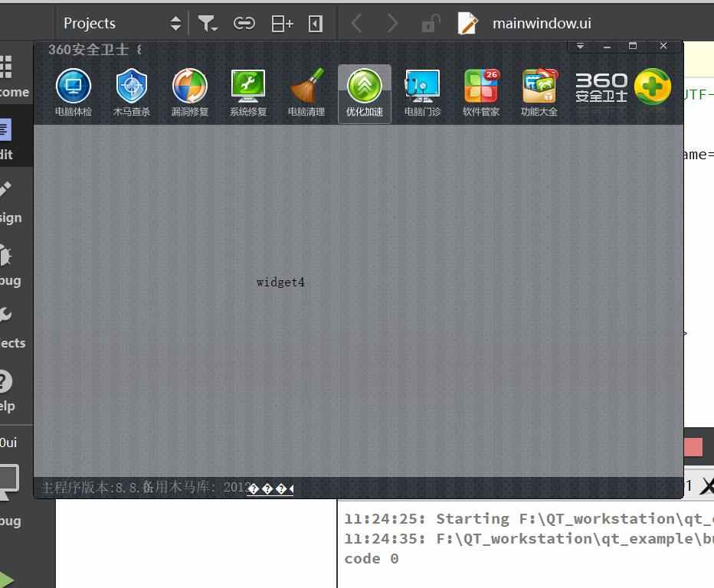Screen dimensions: 714x588
Task: Click the widget4 label in the window
Action: coord(280,283)
